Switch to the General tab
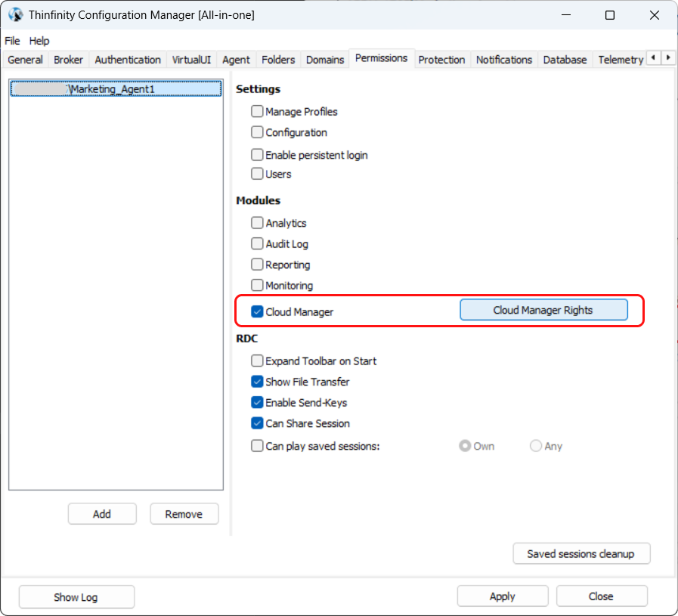The height and width of the screenshot is (616, 678). tap(25, 60)
